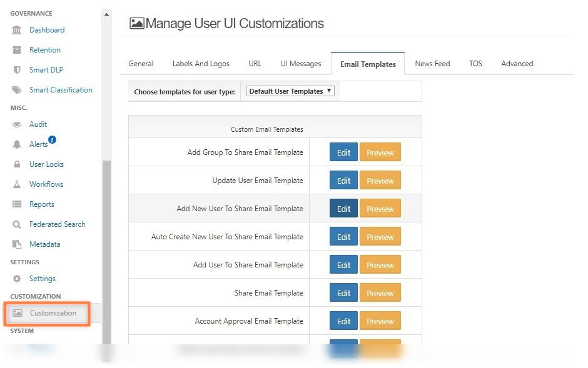This screenshot has width=588, height=368.
Task: Select the Workflows flask icon
Action: (16, 184)
